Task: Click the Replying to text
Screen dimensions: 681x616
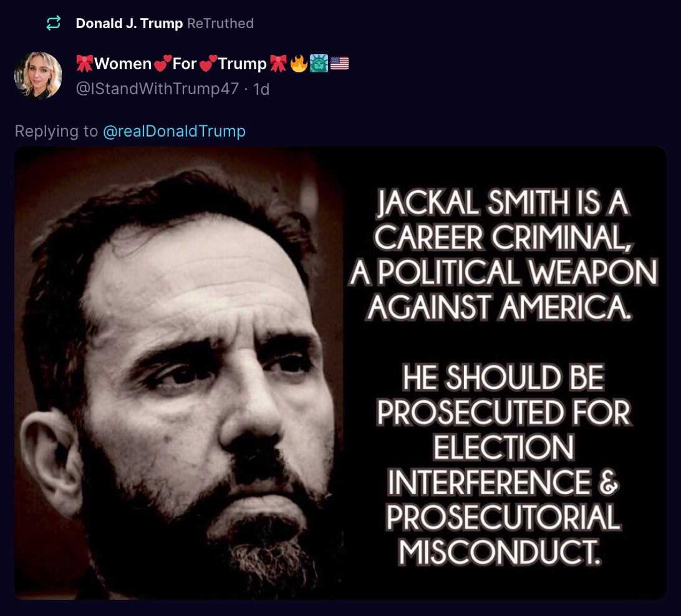Action: pyautogui.click(x=57, y=131)
